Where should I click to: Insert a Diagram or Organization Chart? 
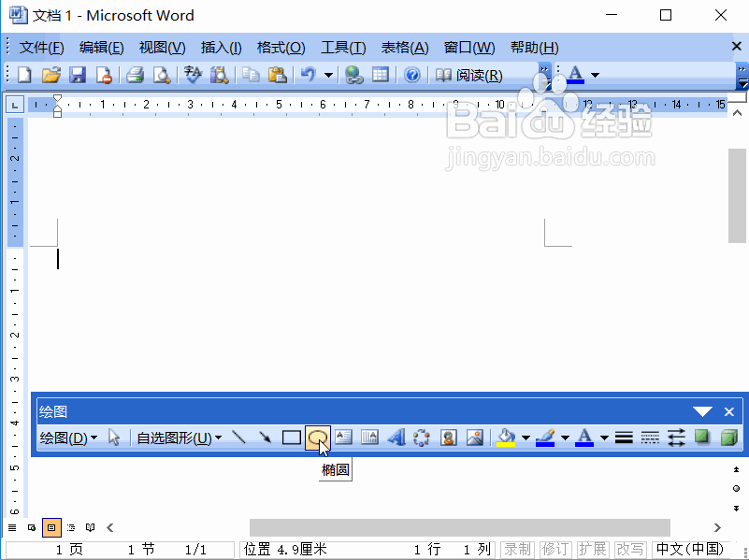pos(422,438)
